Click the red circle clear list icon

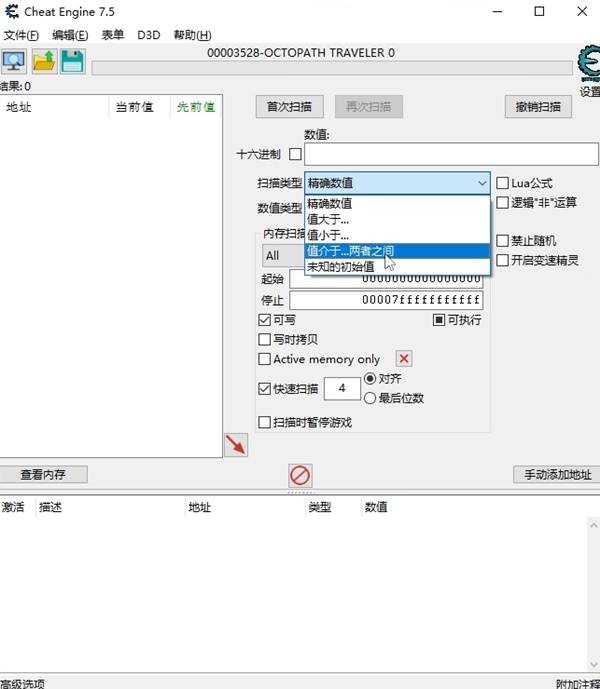pyautogui.click(x=300, y=475)
